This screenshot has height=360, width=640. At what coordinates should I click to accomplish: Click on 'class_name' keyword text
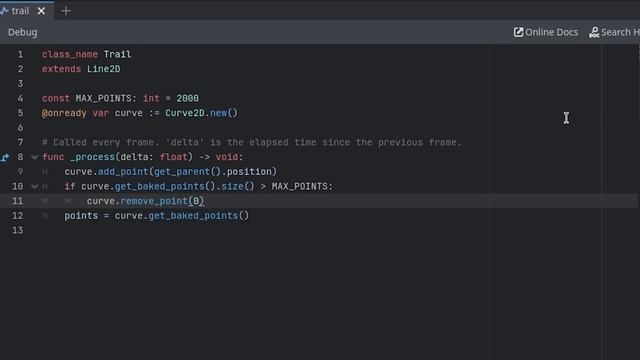[x=70, y=54]
